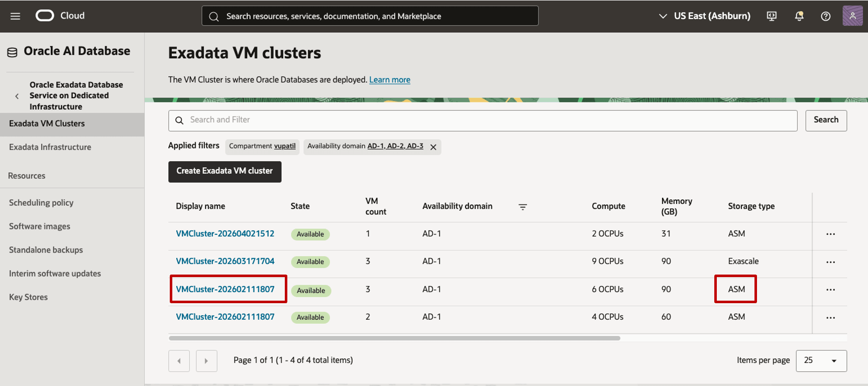Open VMCluster-202604021512 details

coord(225,234)
